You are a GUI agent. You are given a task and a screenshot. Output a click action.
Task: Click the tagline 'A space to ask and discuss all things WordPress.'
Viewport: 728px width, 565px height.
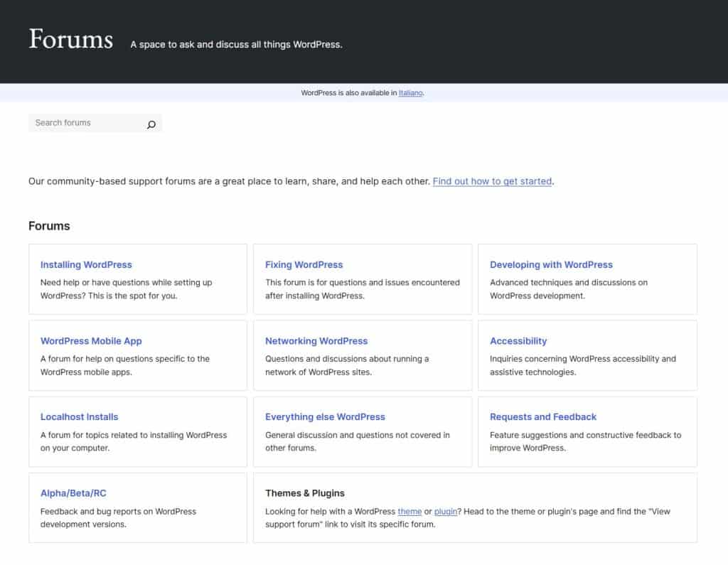[x=236, y=45]
